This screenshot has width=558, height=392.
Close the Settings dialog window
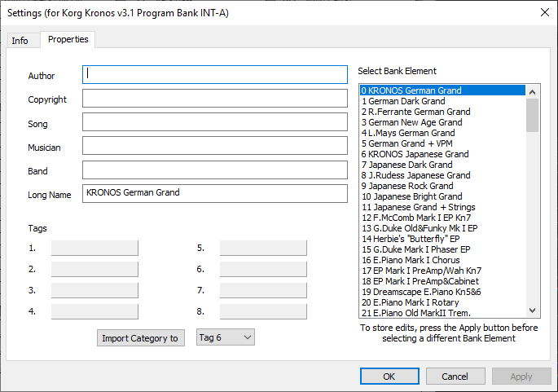[x=544, y=12]
